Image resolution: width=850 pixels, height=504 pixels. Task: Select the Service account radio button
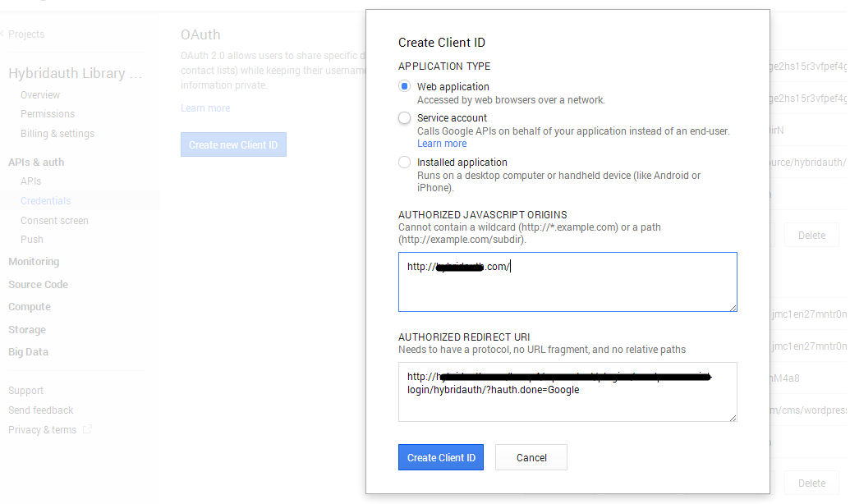click(404, 117)
